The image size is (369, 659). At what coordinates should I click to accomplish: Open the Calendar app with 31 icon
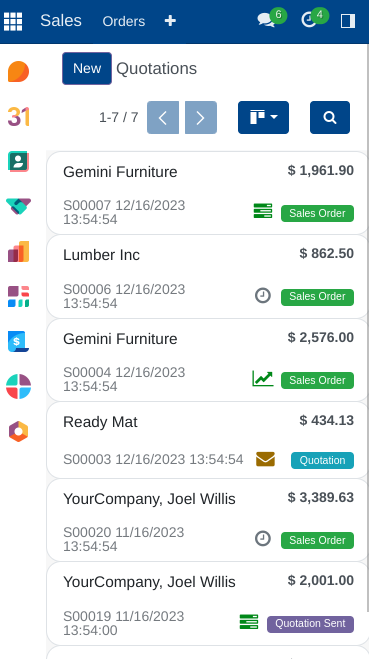18,116
